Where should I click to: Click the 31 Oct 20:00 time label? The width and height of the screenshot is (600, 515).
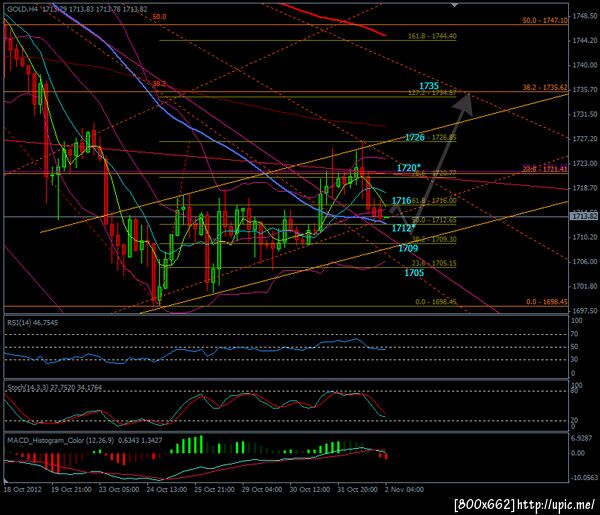click(x=357, y=489)
